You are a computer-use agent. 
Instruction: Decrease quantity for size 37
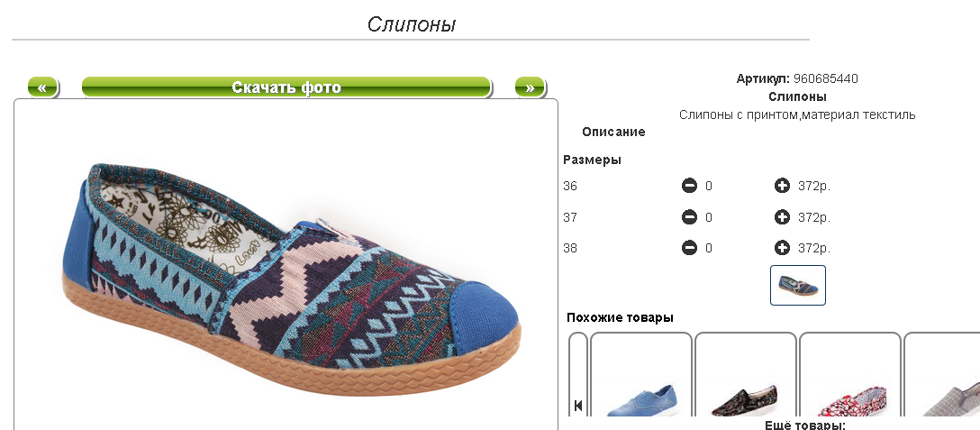(689, 217)
